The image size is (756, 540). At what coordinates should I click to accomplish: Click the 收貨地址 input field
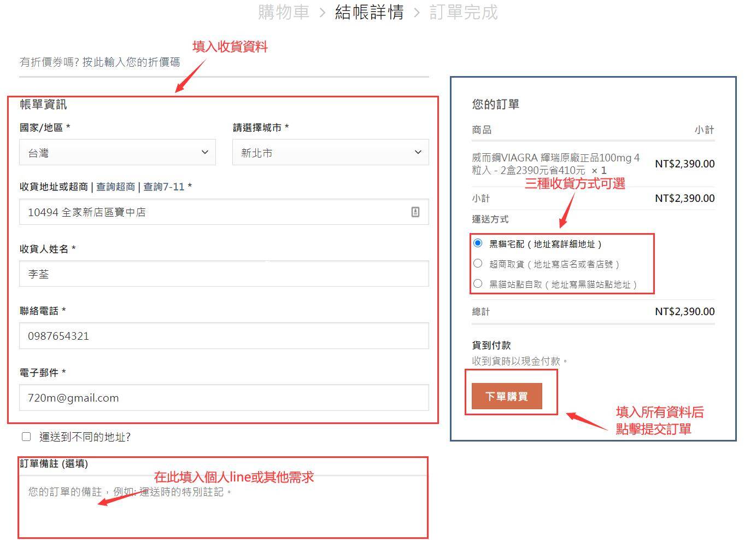pyautogui.click(x=224, y=212)
